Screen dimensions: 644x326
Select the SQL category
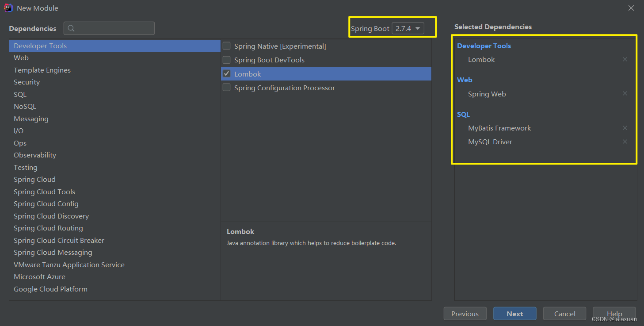click(x=115, y=94)
